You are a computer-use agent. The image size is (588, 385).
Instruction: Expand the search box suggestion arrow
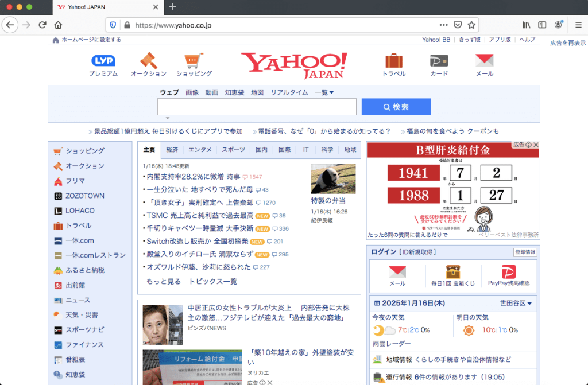point(168,118)
